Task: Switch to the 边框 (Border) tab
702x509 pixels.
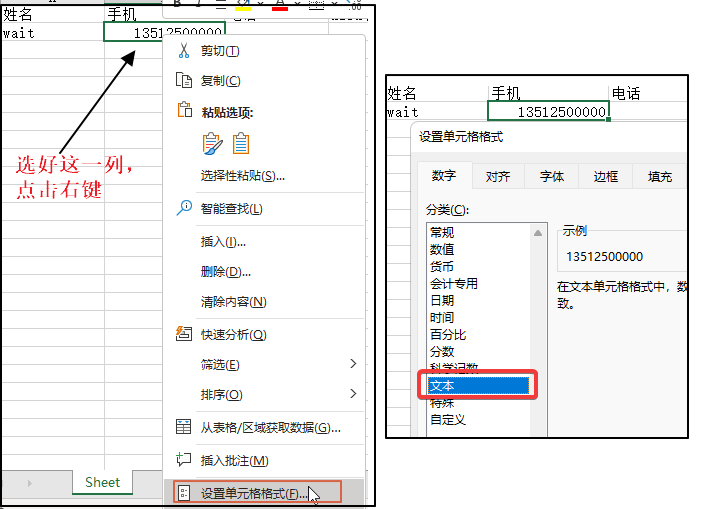Action: click(606, 177)
